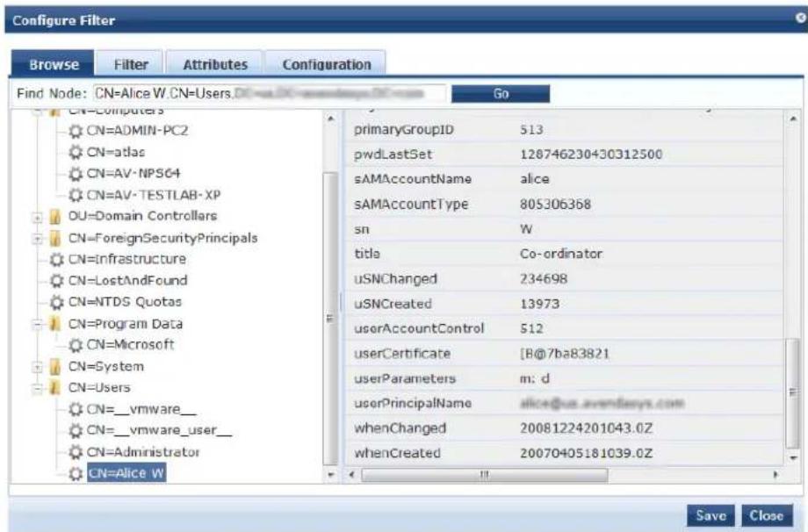This screenshot has height=532, width=808.
Task: Select the CN=Microsoft tree node
Action: click(x=130, y=345)
